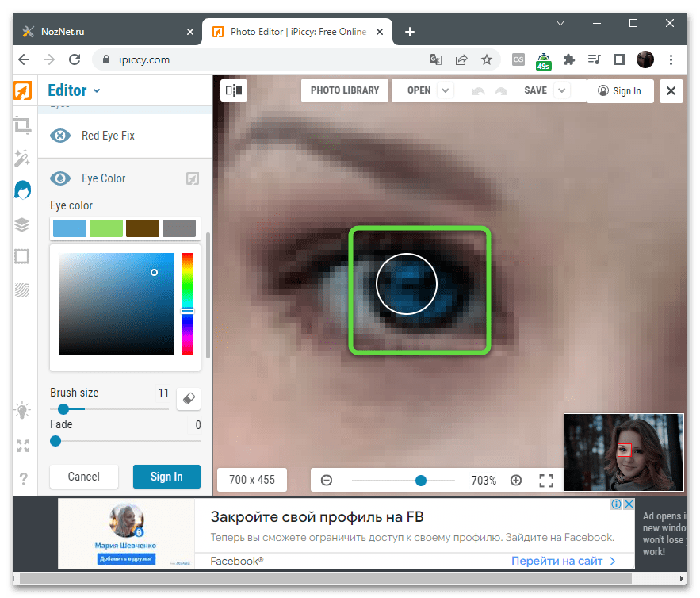Open the question mark help icon
700x598 pixels.
point(23,479)
